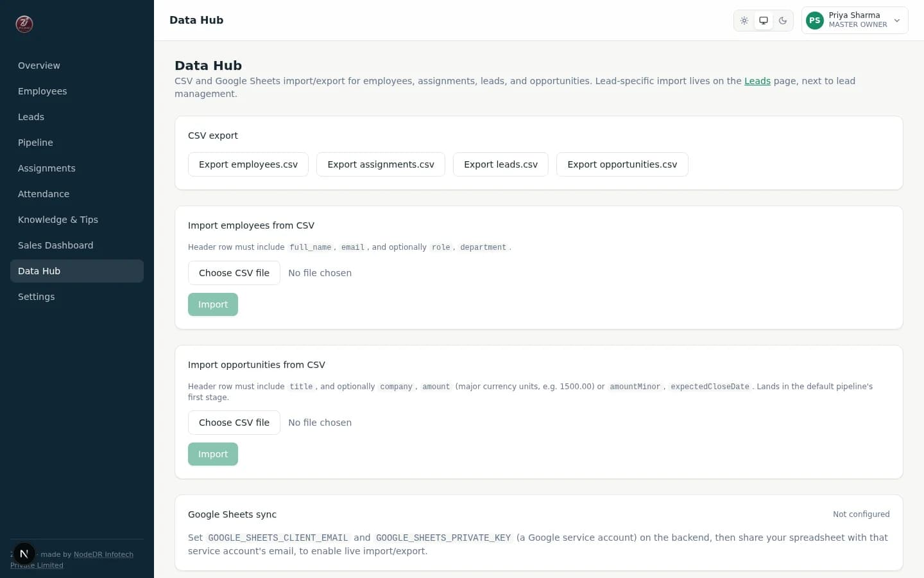The width and height of the screenshot is (924, 578).
Task: Open the Sales Dashboard
Action: coord(77,245)
